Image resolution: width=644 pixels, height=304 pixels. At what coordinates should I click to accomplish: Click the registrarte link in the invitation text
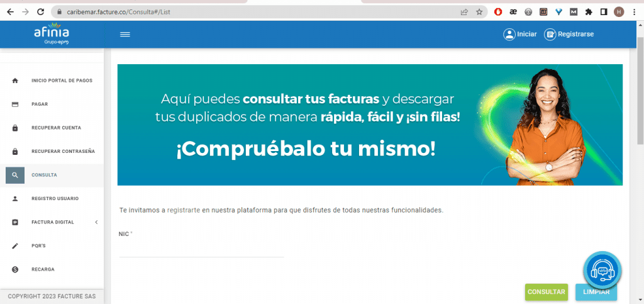[184, 210]
